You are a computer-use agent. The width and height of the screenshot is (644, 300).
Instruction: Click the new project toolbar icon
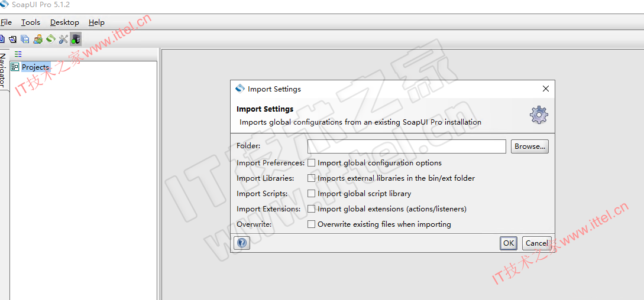tap(2, 40)
